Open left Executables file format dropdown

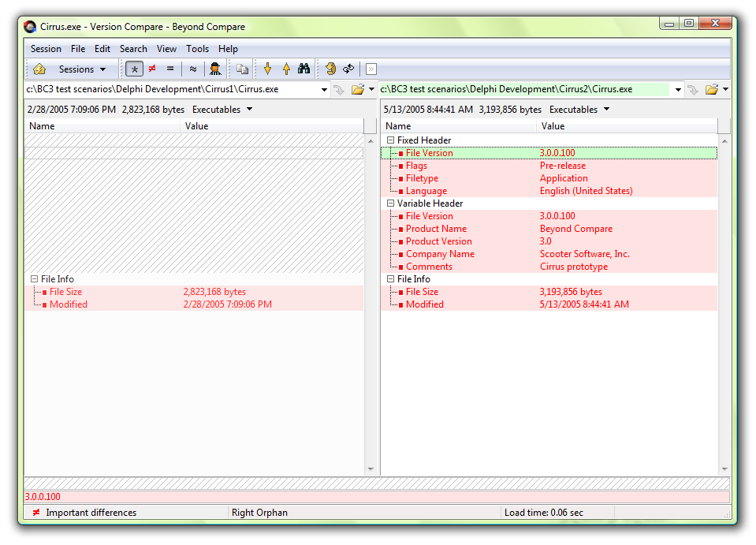click(x=222, y=110)
